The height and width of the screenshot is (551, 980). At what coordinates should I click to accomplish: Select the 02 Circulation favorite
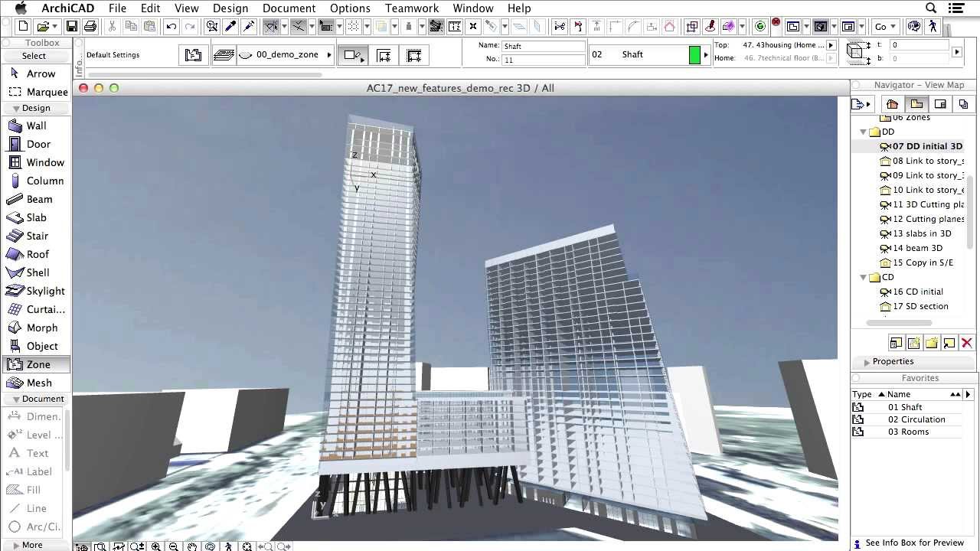pos(916,419)
